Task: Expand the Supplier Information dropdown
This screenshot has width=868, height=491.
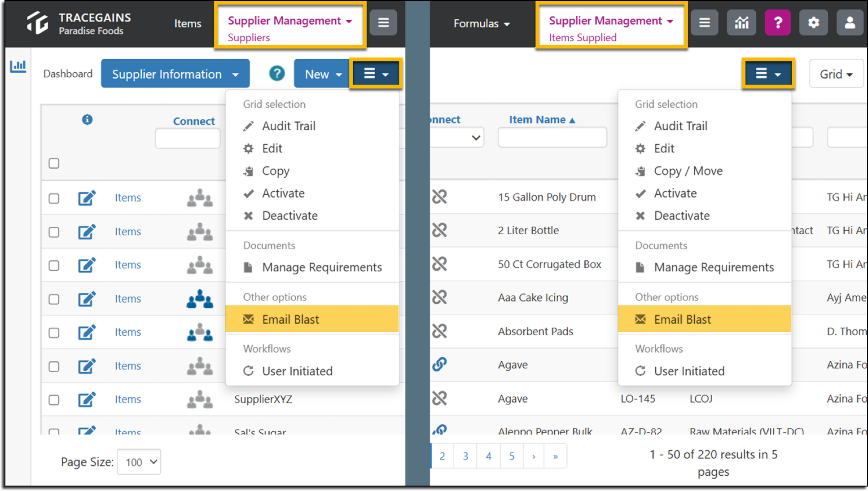Action: [x=175, y=74]
